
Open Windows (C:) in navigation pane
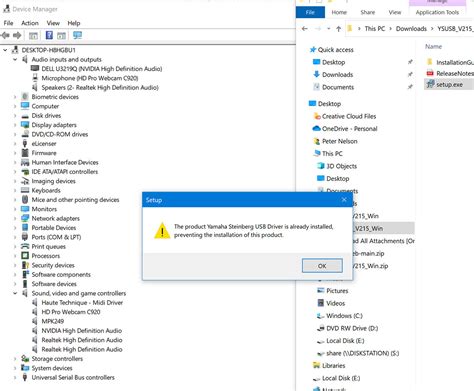point(344,316)
